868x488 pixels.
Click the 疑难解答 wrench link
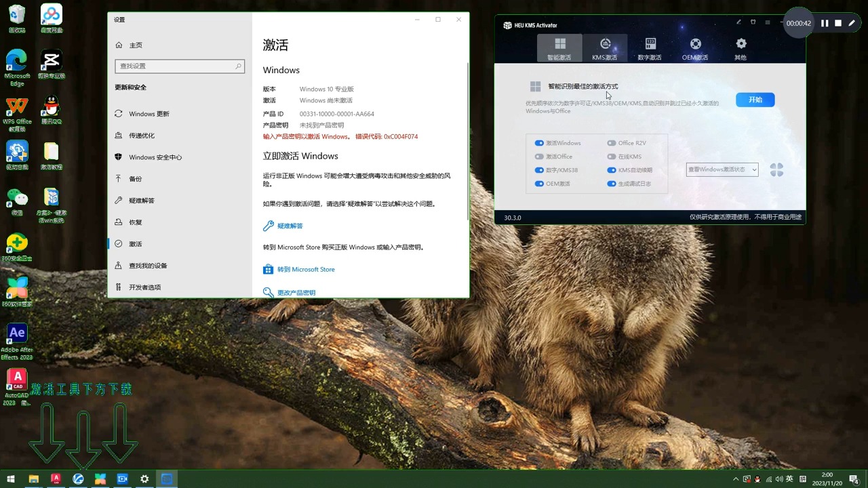[x=283, y=226]
